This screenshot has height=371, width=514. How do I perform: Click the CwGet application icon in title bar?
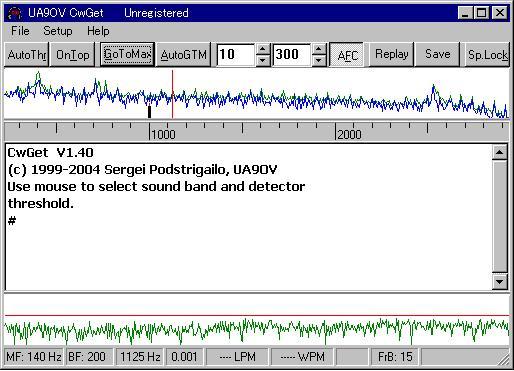pyautogui.click(x=15, y=13)
